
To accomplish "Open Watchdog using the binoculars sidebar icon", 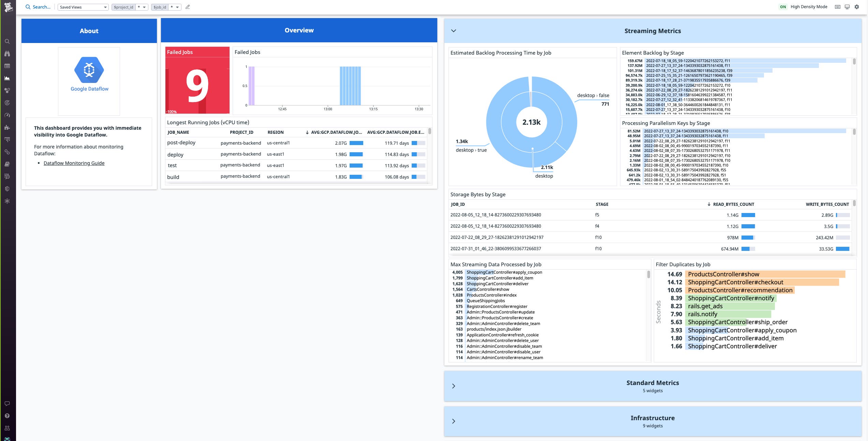I will (x=8, y=54).
